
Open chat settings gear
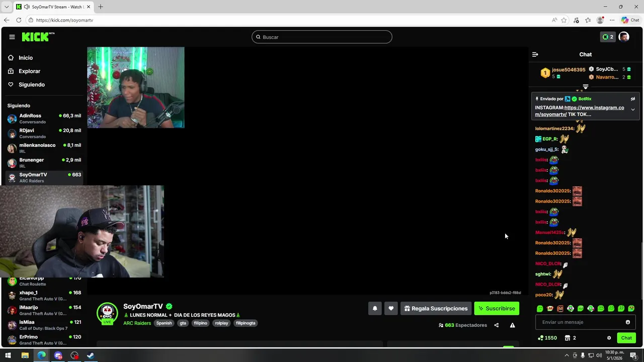[x=609, y=338]
